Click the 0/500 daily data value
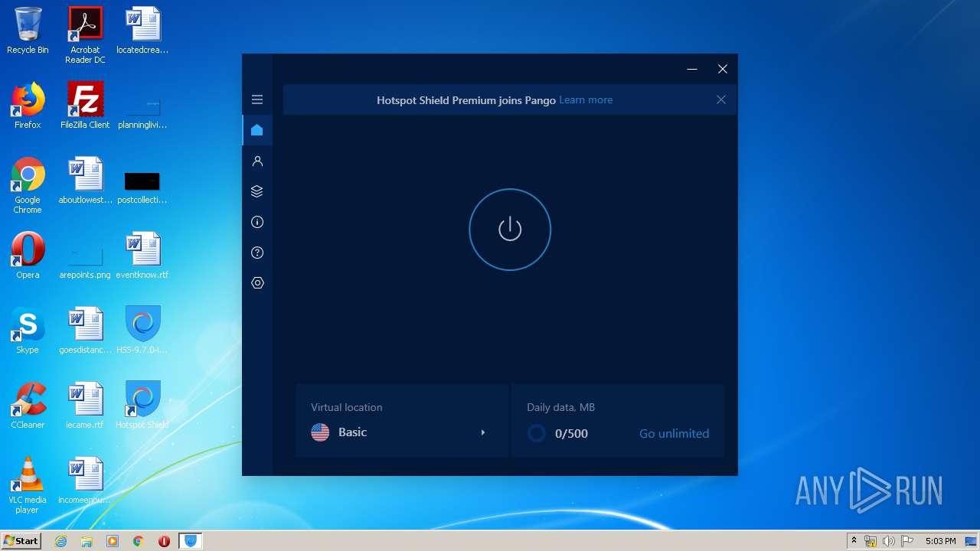The height and width of the screenshot is (551, 980). click(x=571, y=433)
